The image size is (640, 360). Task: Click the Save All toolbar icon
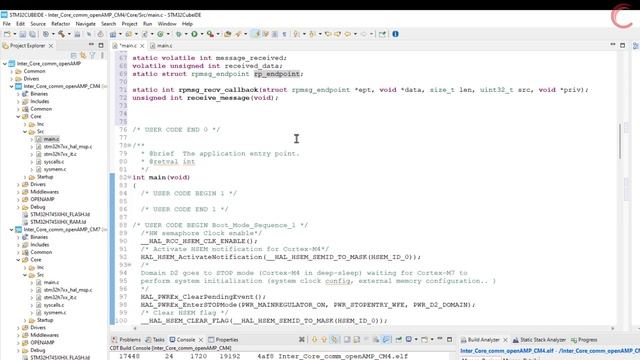(32, 34)
